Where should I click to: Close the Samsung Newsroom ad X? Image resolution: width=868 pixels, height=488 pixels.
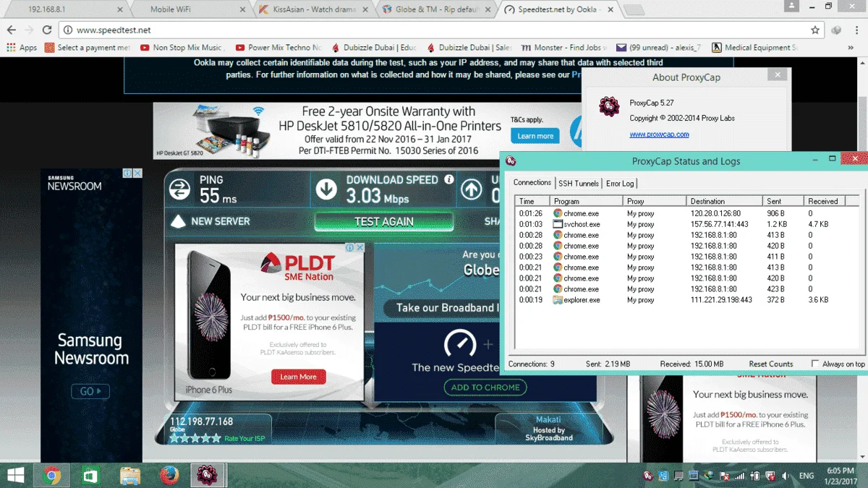(137, 174)
